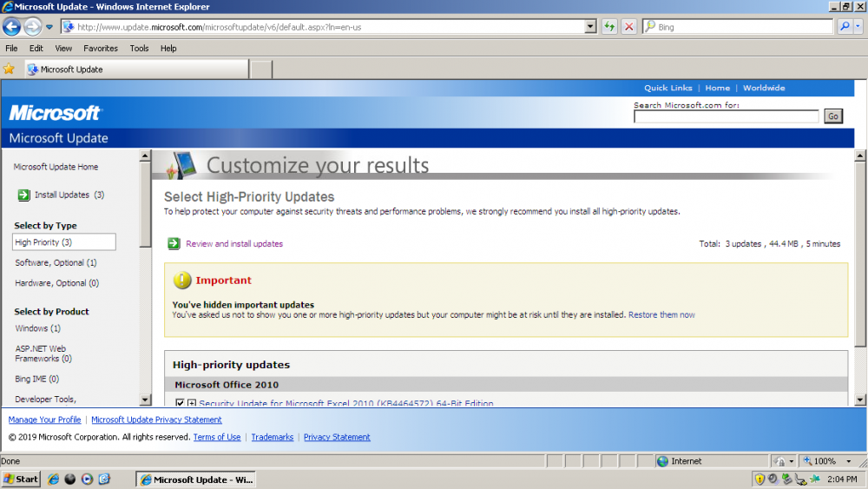Screen dimensions: 868x489
Task: Click the red Stop loading icon
Action: click(x=628, y=27)
